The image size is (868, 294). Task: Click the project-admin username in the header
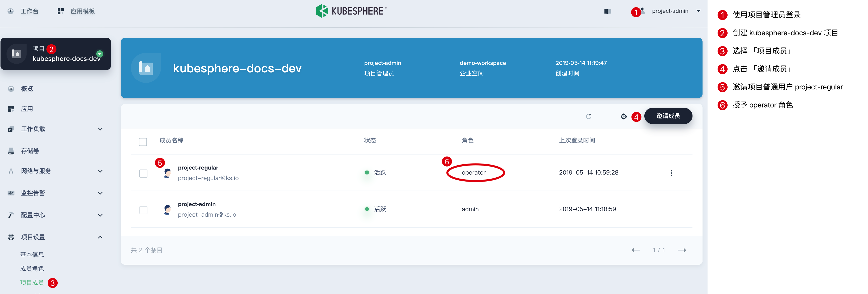(670, 11)
